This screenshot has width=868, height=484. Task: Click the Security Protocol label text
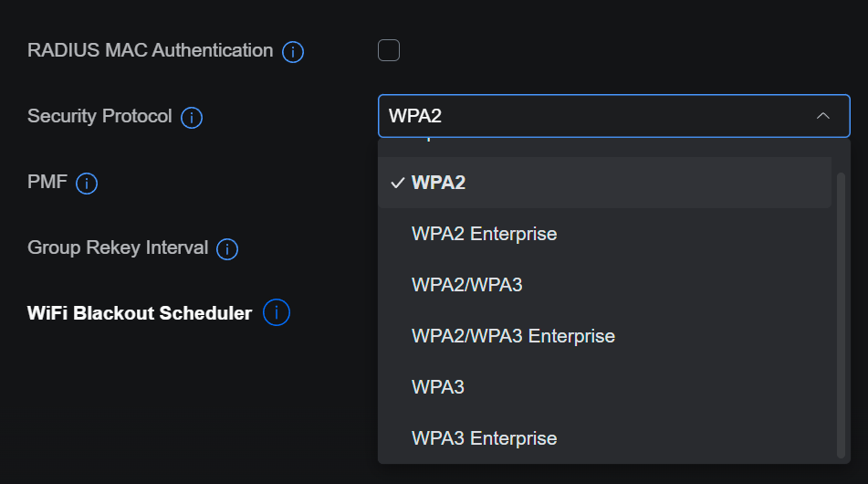[x=99, y=117]
